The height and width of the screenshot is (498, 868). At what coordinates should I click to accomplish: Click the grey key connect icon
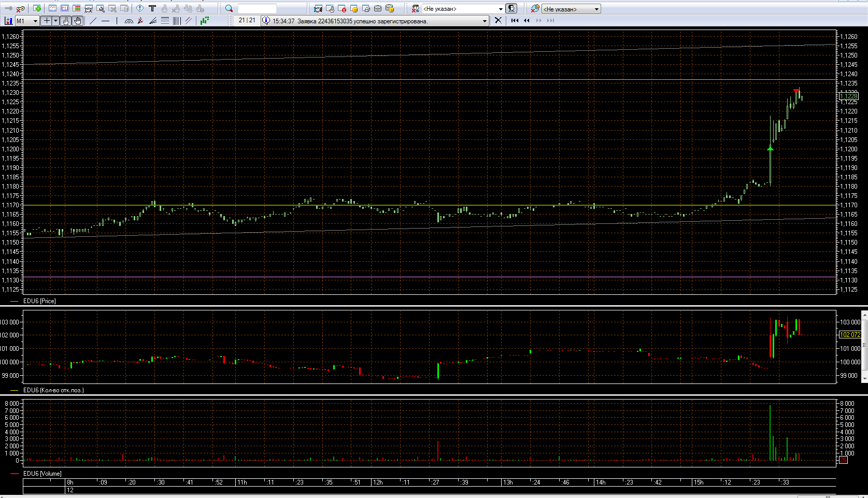[8, 8]
